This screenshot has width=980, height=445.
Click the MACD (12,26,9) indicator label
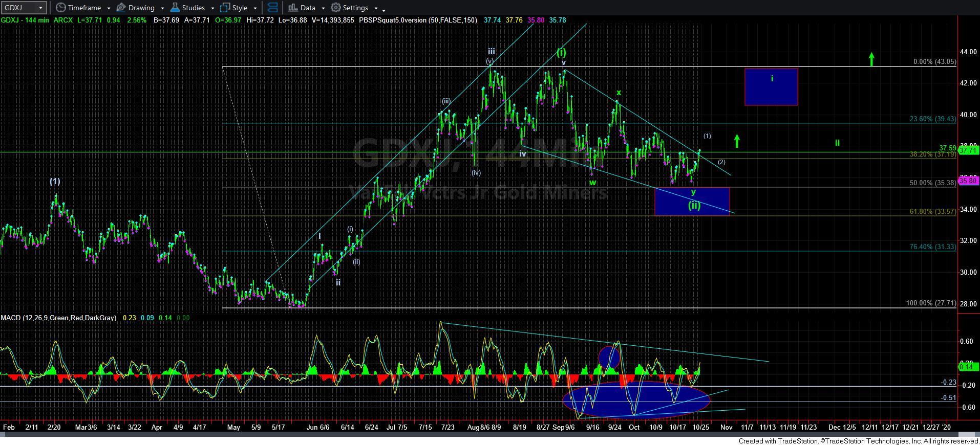58,318
